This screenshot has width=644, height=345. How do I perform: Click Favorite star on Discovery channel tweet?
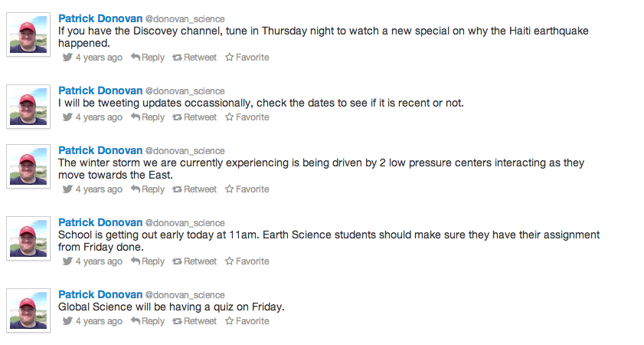(228, 58)
